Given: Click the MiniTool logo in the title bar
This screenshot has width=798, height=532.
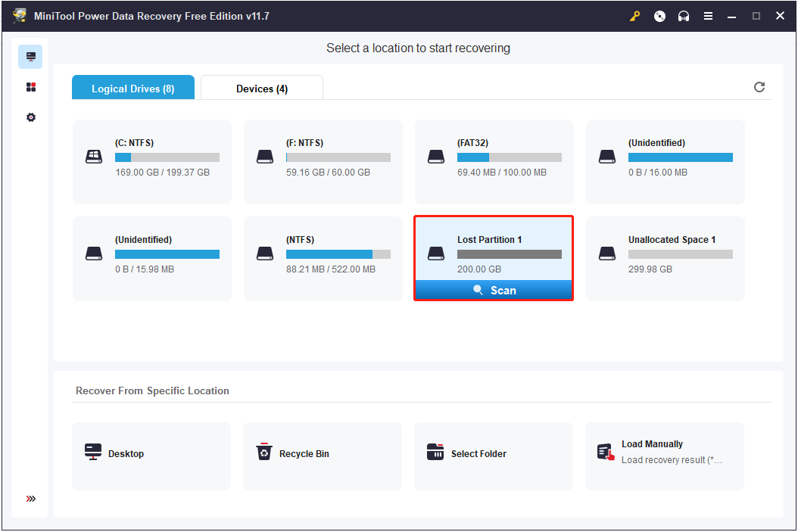Looking at the screenshot, I should [x=19, y=15].
